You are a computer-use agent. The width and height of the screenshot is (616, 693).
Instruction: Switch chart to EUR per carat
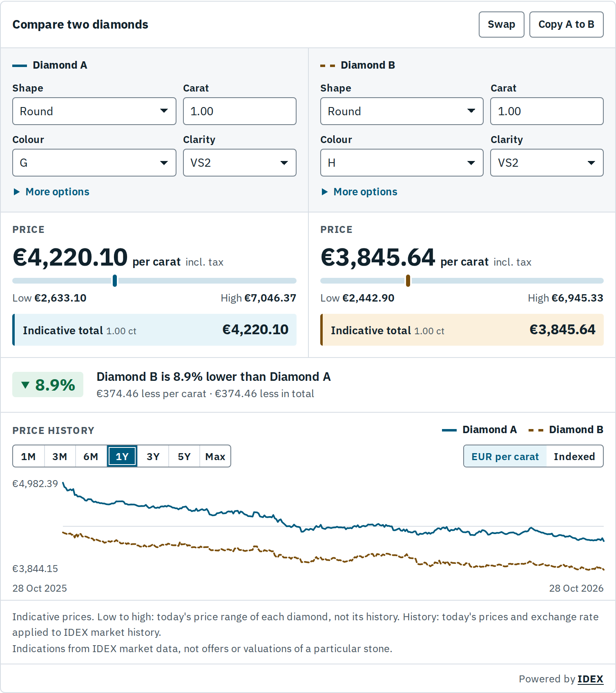pyautogui.click(x=505, y=456)
